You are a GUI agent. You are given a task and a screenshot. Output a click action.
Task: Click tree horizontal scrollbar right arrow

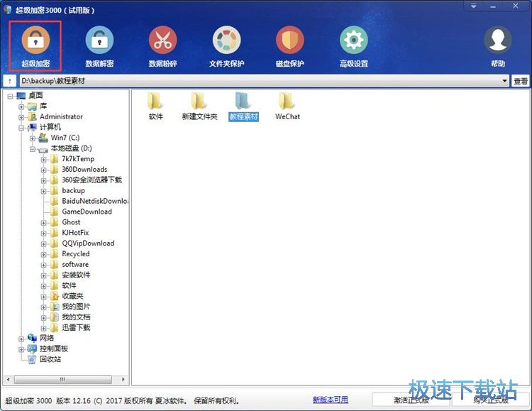coord(123,379)
